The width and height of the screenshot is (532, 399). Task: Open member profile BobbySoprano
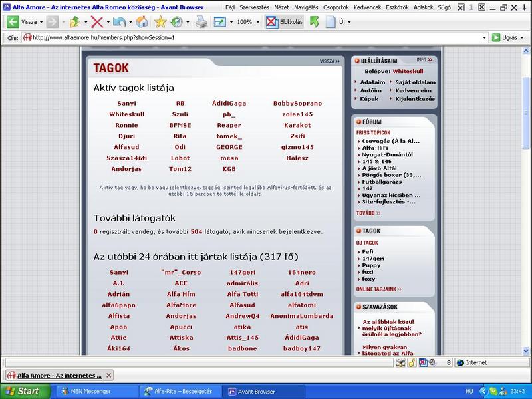pyautogui.click(x=297, y=104)
